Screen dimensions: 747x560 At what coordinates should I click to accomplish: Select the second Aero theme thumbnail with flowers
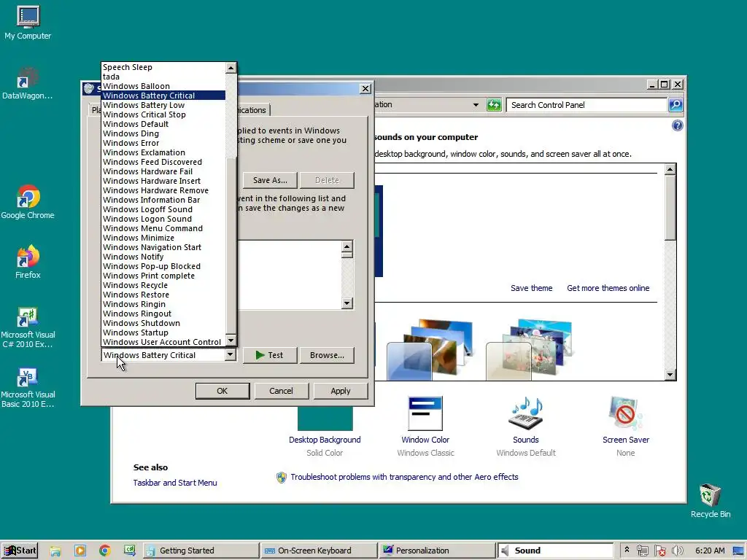pyautogui.click(x=529, y=350)
